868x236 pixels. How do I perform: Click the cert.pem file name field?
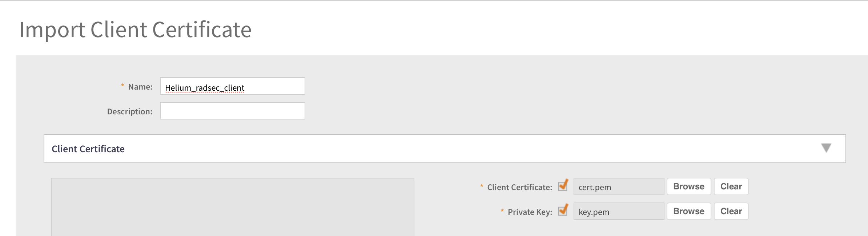(x=618, y=187)
